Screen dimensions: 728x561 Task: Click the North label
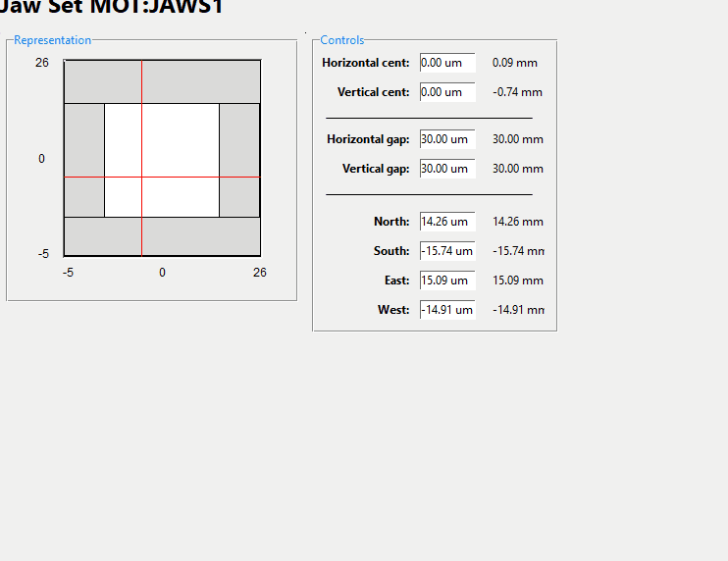[391, 222]
